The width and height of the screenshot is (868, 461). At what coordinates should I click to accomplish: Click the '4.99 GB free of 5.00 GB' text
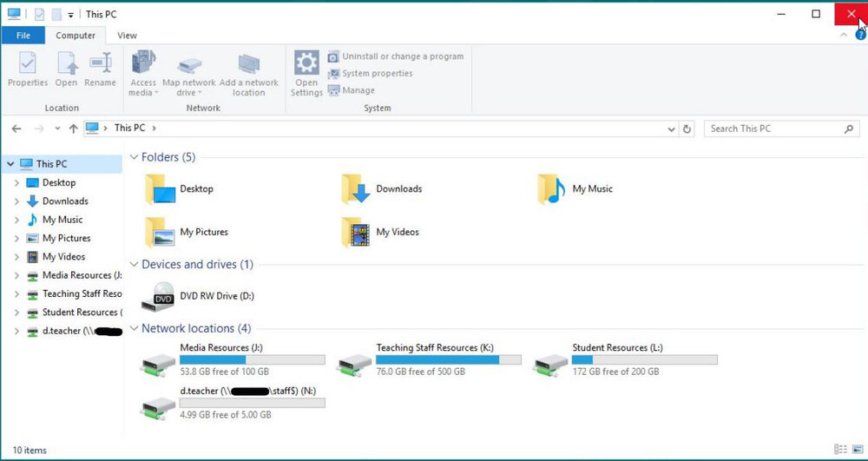point(226,414)
